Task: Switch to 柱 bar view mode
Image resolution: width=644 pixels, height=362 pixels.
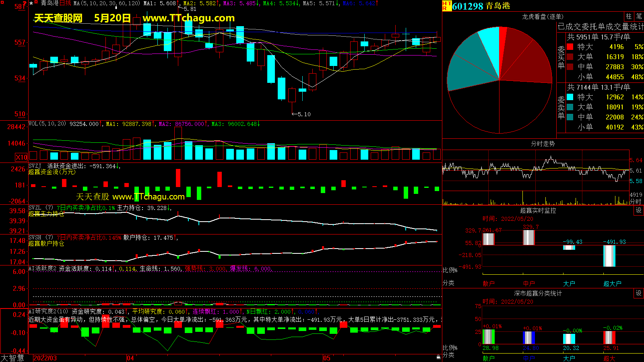Action: pyautogui.click(x=629, y=16)
